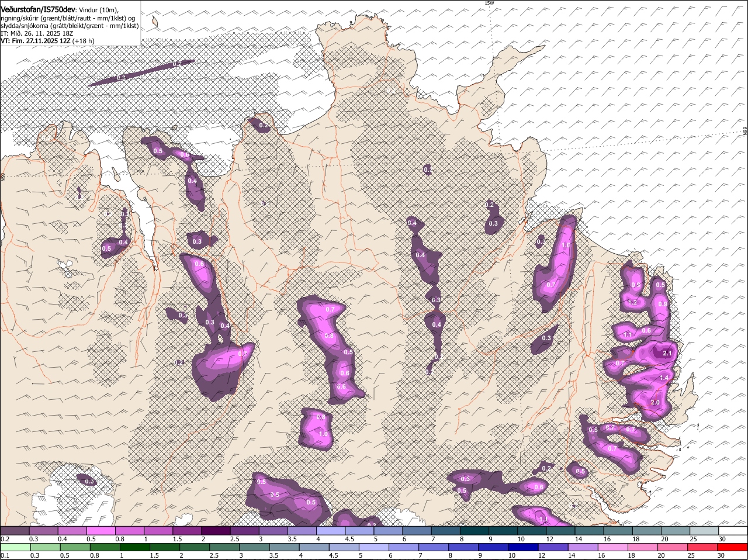Click the white swatch ending the top legend

pyautogui.click(x=733, y=531)
